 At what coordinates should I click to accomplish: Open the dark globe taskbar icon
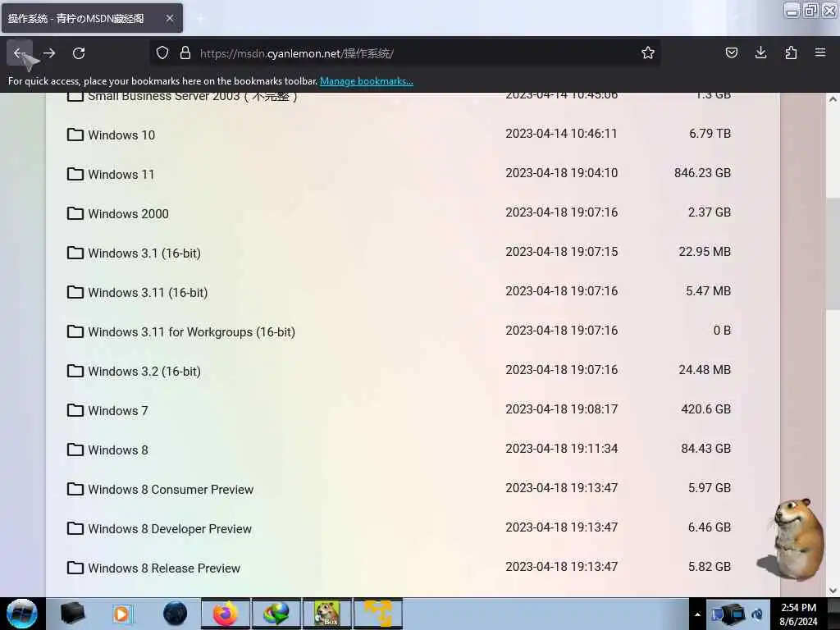click(175, 614)
